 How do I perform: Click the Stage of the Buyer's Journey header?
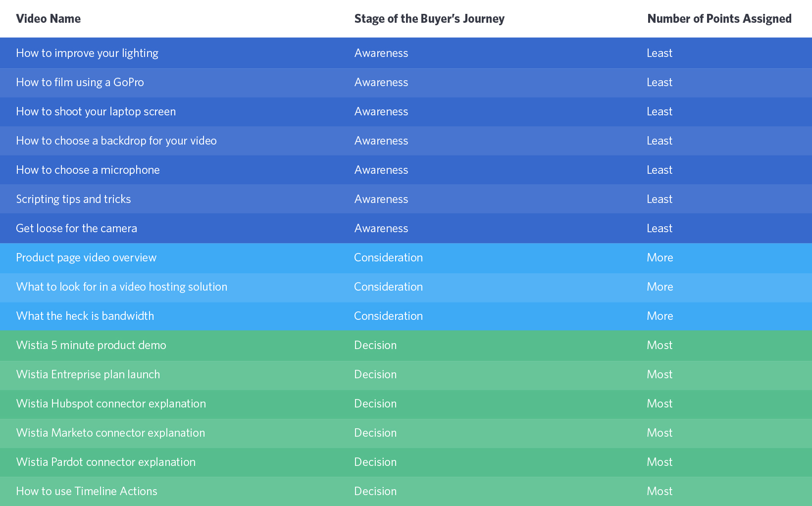[429, 19]
